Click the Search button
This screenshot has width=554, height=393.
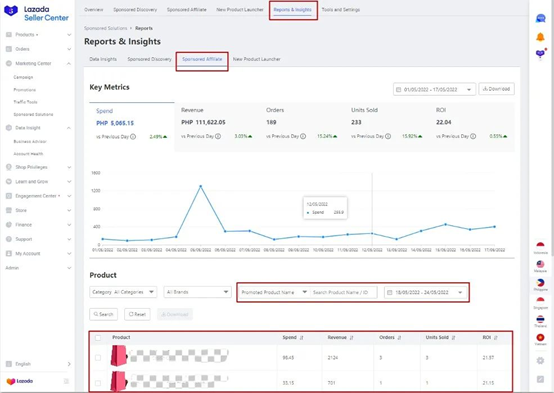coord(103,314)
